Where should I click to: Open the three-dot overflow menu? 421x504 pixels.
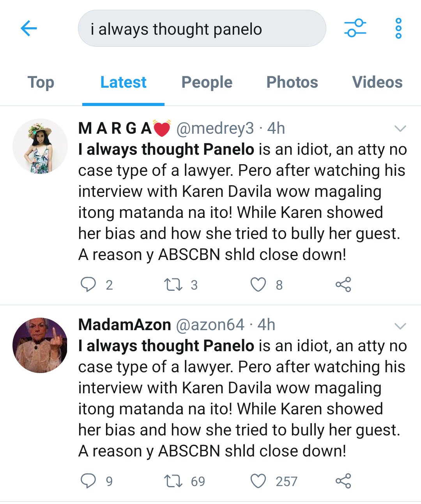398,28
